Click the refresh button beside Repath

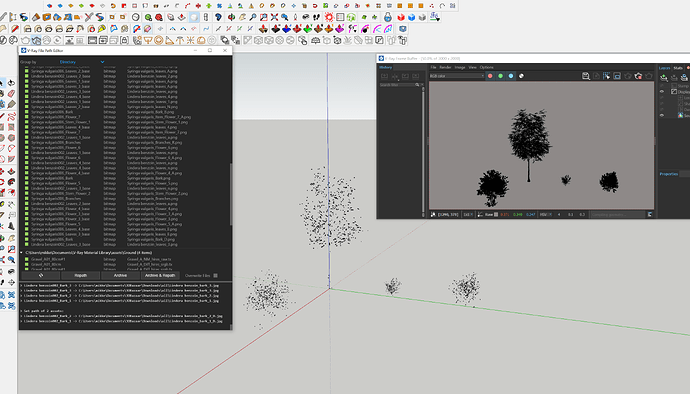(x=41, y=276)
